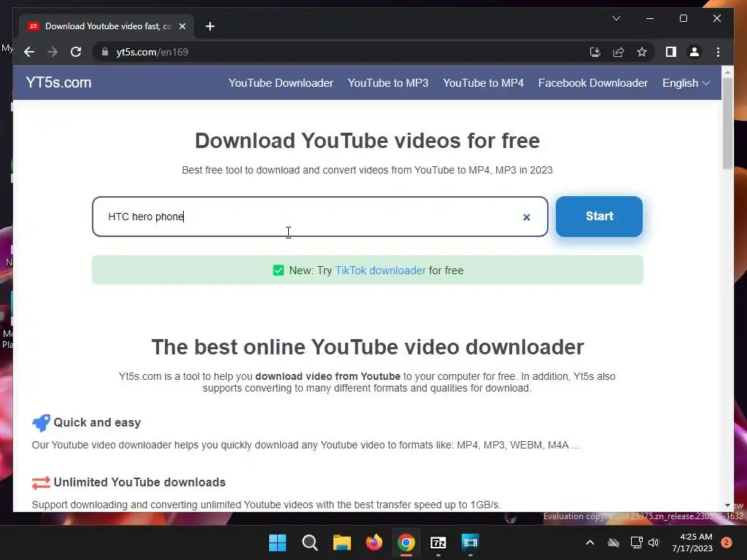This screenshot has width=747, height=560.
Task: Open the Windows Start menu
Action: click(x=277, y=542)
